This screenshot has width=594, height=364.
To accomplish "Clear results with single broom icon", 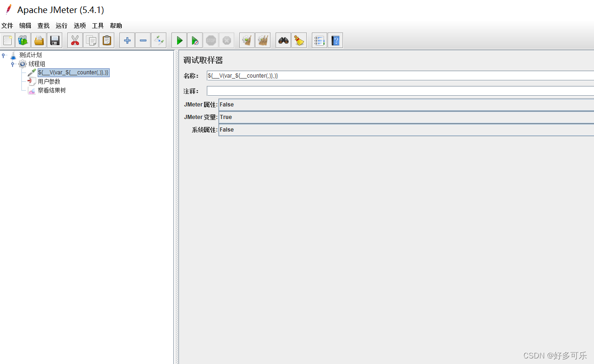I will 247,40.
